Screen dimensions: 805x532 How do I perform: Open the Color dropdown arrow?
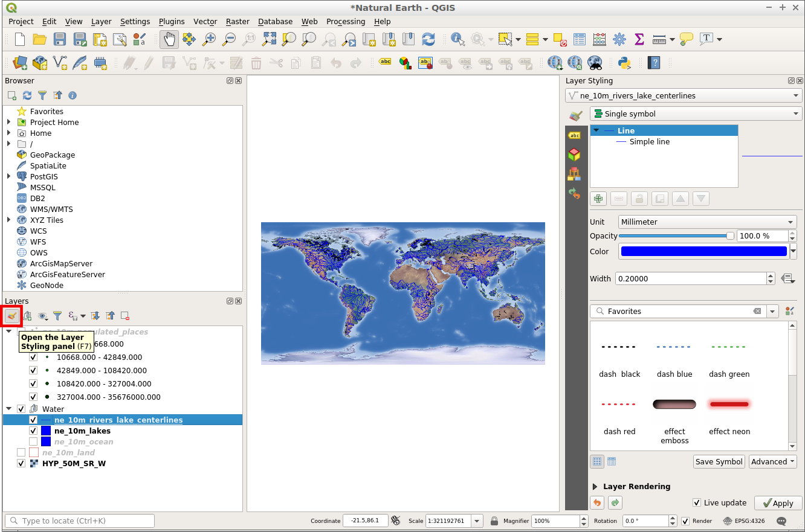794,251
